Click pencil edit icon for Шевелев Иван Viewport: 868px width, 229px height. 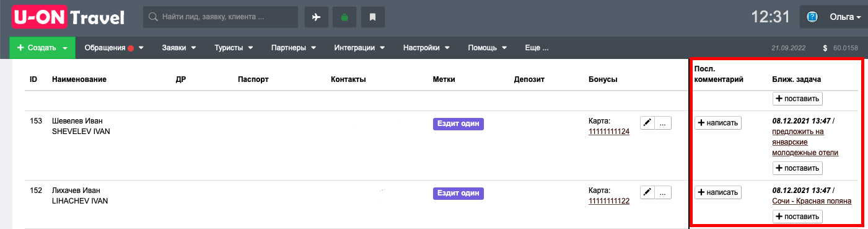[647, 123]
